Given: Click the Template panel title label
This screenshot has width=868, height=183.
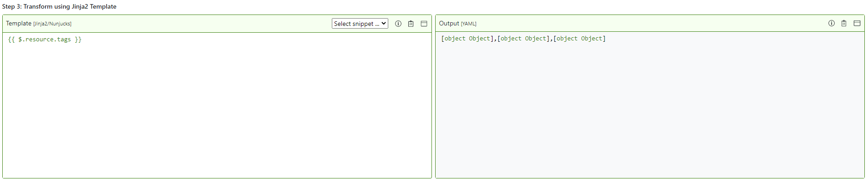Looking at the screenshot, I should [19, 23].
